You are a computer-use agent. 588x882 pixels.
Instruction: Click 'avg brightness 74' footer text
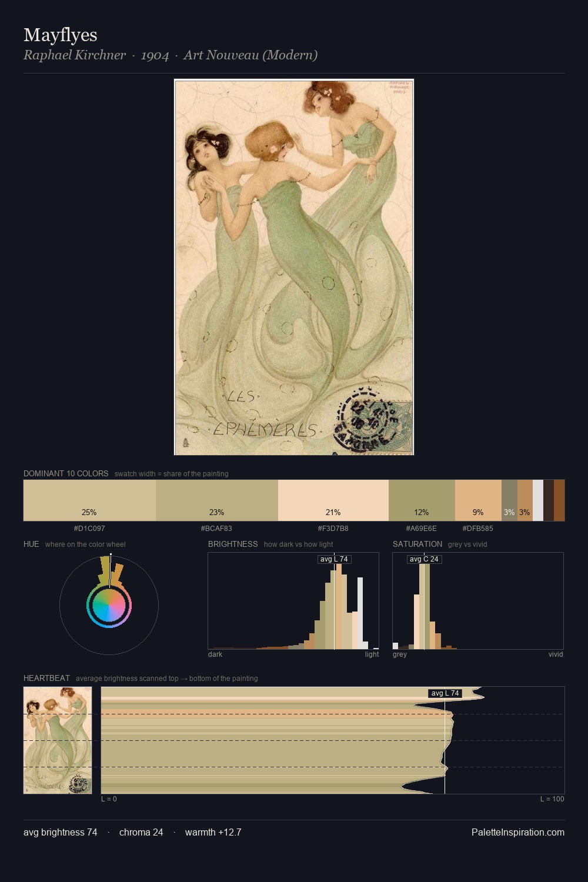click(61, 832)
